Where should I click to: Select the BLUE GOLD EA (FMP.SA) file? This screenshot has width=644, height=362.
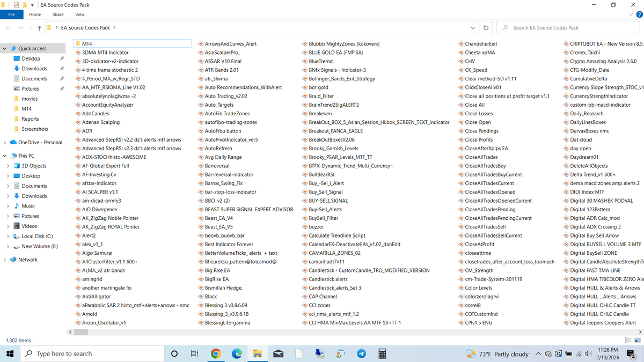point(332,53)
